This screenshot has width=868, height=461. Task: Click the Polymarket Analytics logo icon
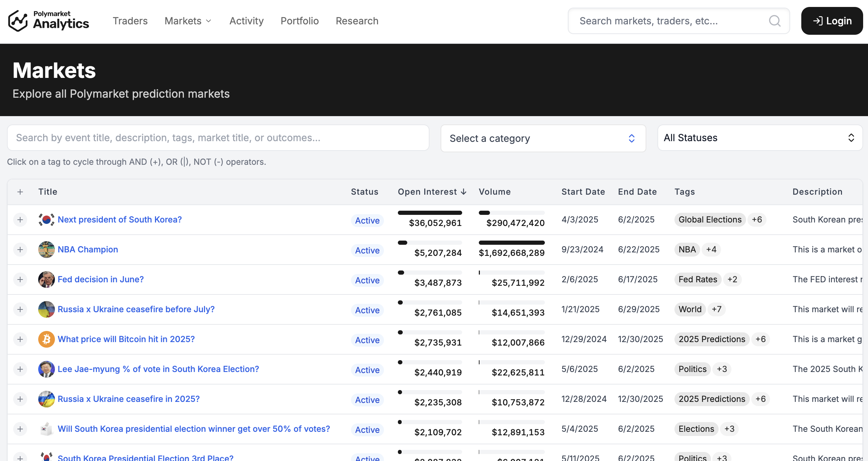(18, 21)
